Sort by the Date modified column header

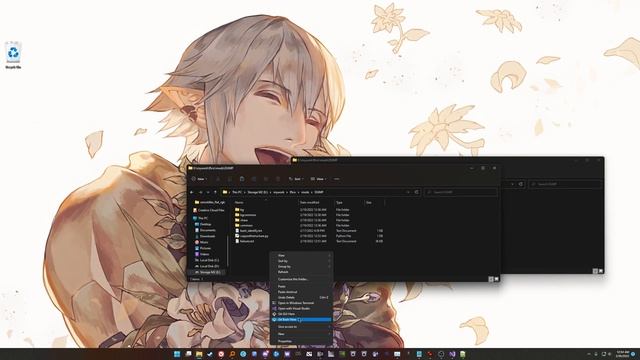click(x=316, y=202)
